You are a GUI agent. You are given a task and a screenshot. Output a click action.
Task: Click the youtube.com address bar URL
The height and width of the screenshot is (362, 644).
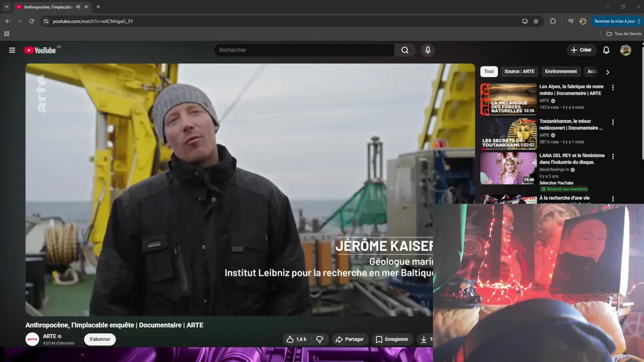(93, 21)
